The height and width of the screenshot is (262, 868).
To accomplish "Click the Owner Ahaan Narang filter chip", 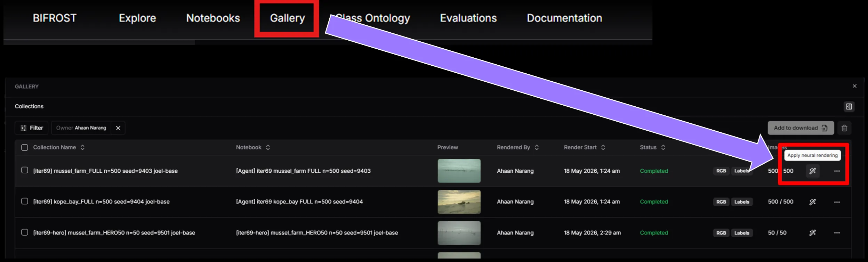I will pos(81,128).
